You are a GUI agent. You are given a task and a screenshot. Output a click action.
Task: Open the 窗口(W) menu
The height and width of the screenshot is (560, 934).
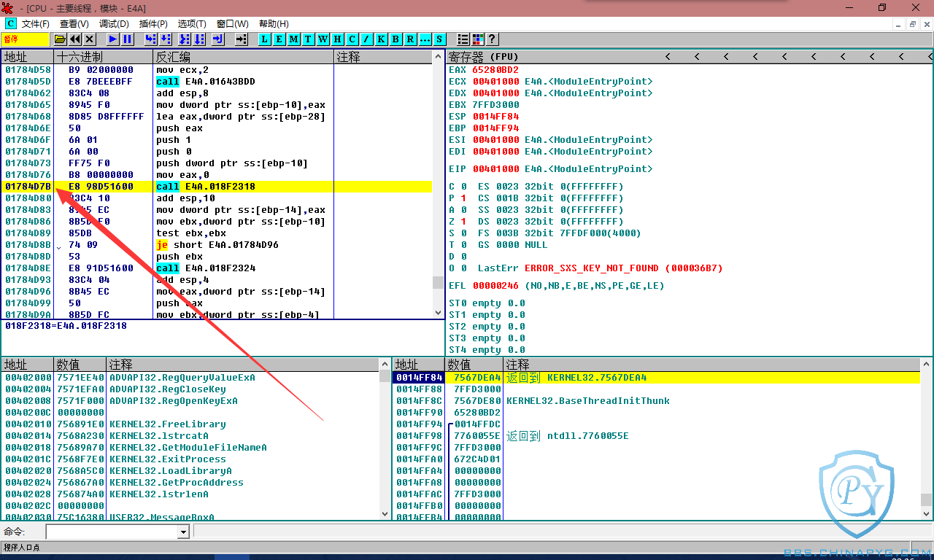point(232,24)
